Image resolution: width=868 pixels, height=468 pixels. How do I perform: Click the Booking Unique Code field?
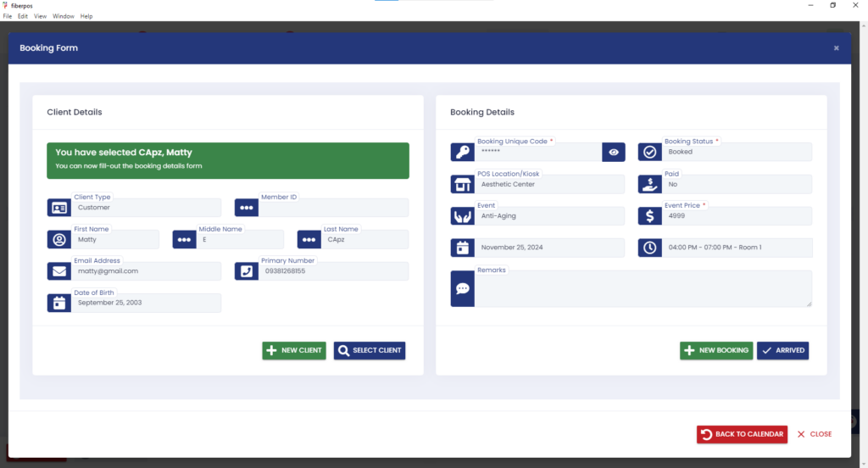tap(538, 152)
